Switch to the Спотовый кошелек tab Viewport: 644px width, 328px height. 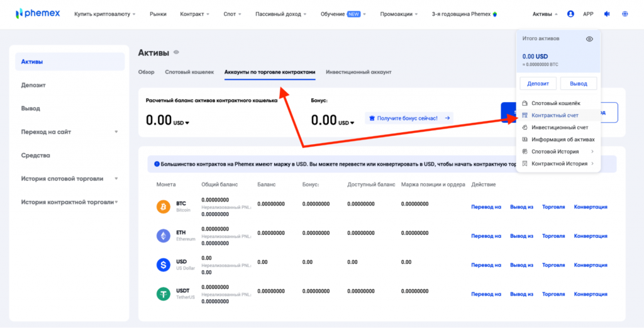[189, 72]
